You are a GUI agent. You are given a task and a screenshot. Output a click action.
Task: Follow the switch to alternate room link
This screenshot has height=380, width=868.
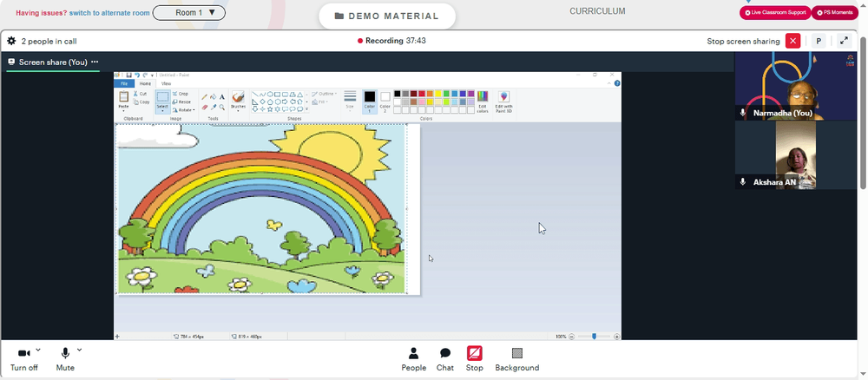109,13
